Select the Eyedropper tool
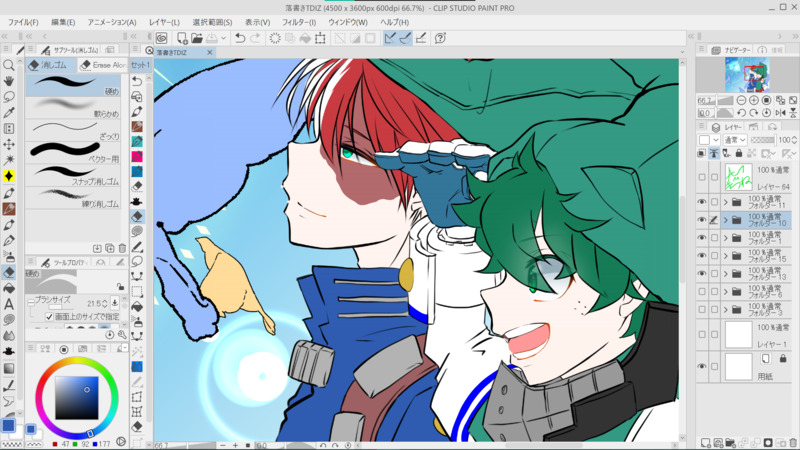Image resolution: width=800 pixels, height=450 pixels. coord(9,113)
